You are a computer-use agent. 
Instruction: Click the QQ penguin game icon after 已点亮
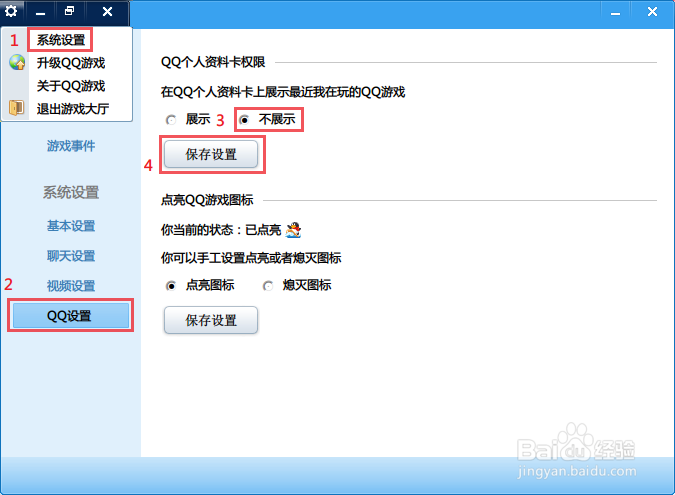tap(293, 230)
